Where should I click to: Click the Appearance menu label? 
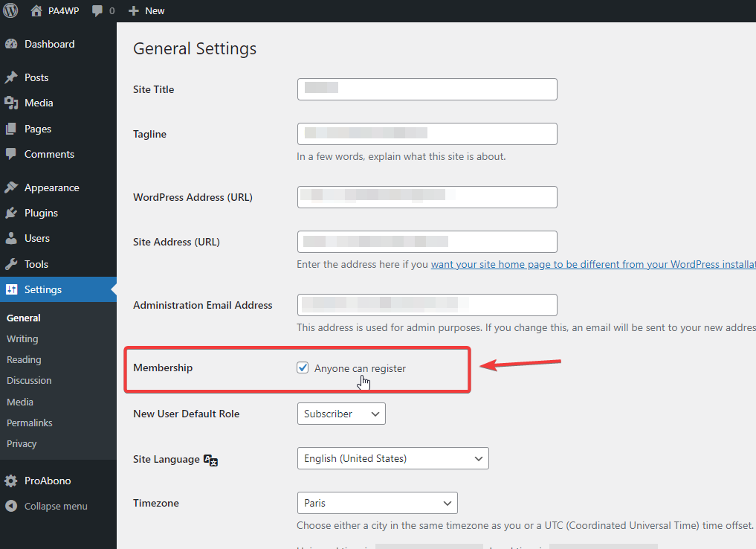pos(51,187)
